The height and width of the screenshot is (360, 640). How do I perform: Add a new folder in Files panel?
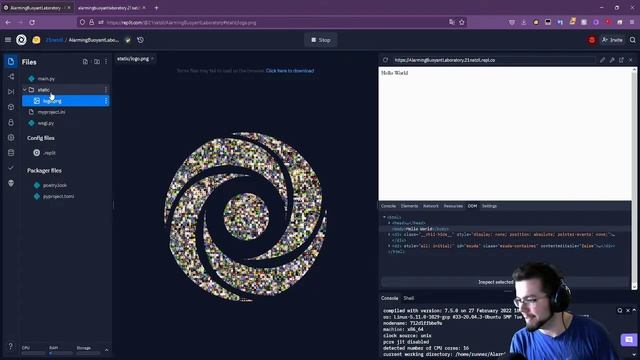tap(97, 62)
